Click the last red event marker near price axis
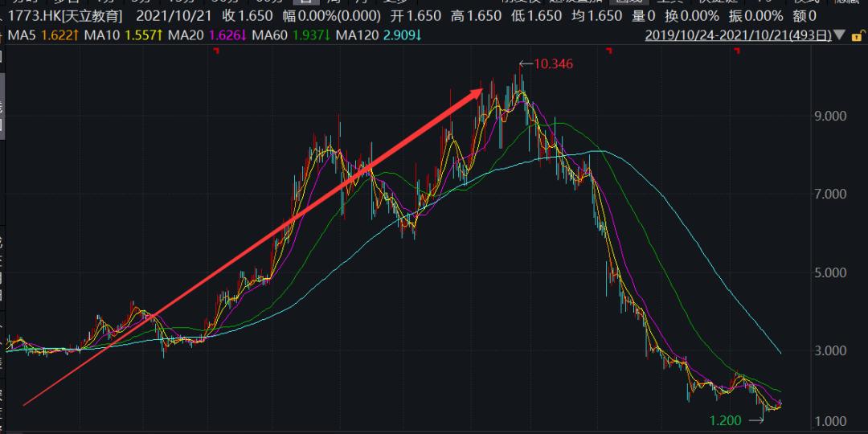 737,51
